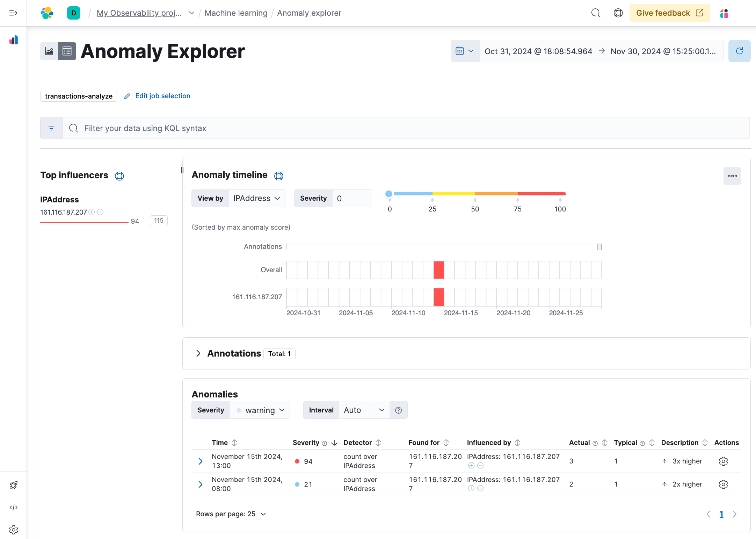This screenshot has height=539, width=756.
Task: Click the annotation marker in swimlane
Action: tap(599, 247)
